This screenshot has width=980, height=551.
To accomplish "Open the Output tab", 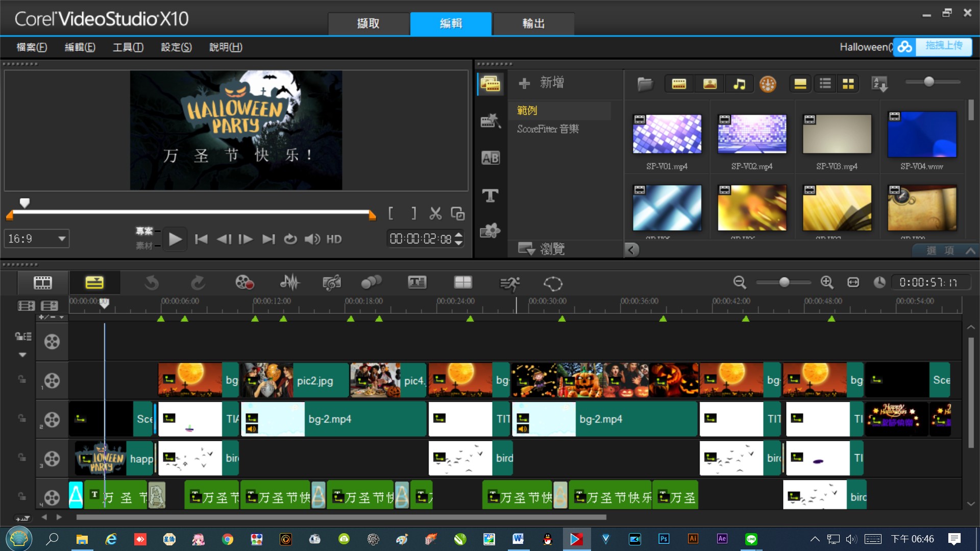I will [x=534, y=23].
